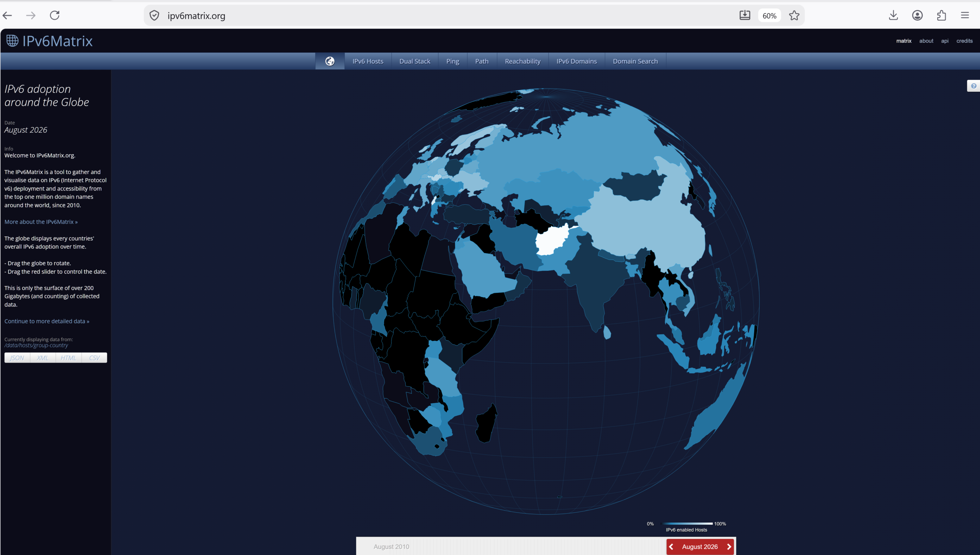Open the browser downloads panel

(x=893, y=15)
